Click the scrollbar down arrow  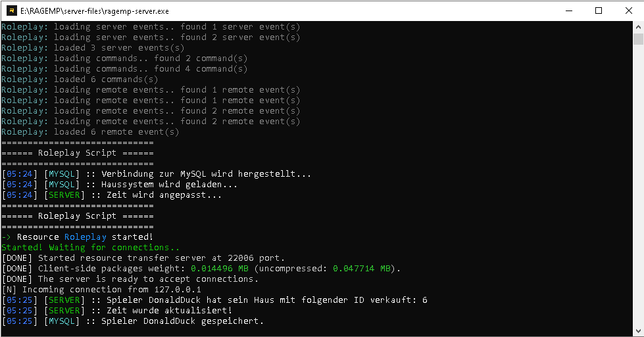coord(638,331)
